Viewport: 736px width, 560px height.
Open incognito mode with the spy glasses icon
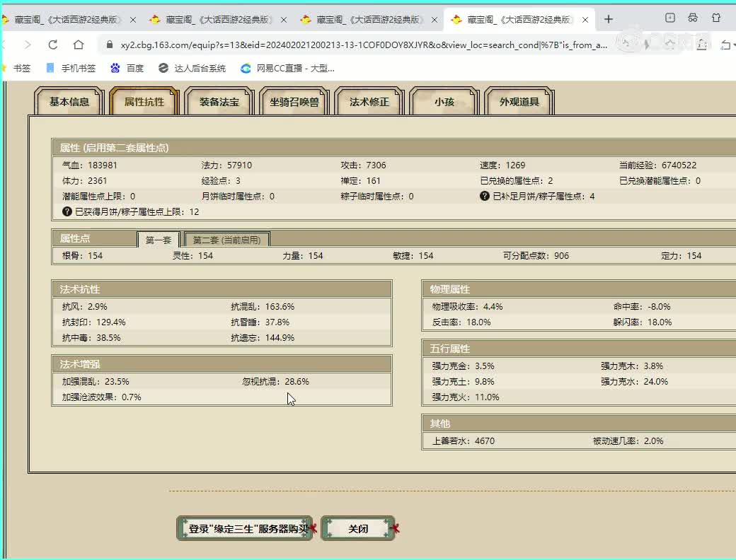click(693, 18)
